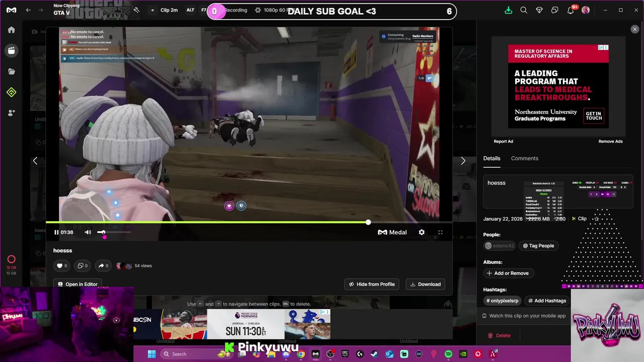The width and height of the screenshot is (644, 362).
Task: Pause the clip playback
Action: click(x=56, y=232)
